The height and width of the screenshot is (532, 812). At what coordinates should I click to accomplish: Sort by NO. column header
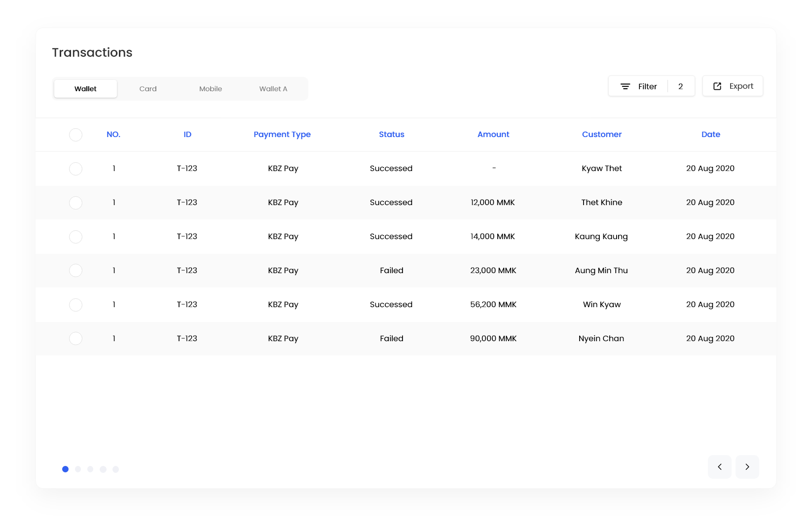pos(113,134)
